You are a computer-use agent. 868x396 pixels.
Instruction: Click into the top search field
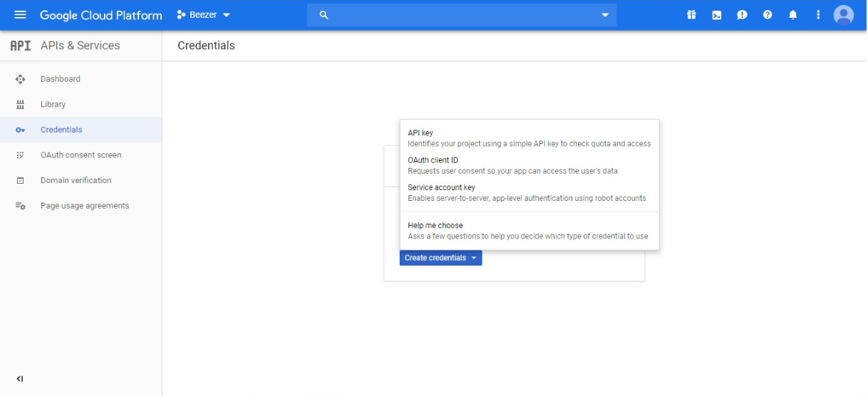[x=456, y=15]
